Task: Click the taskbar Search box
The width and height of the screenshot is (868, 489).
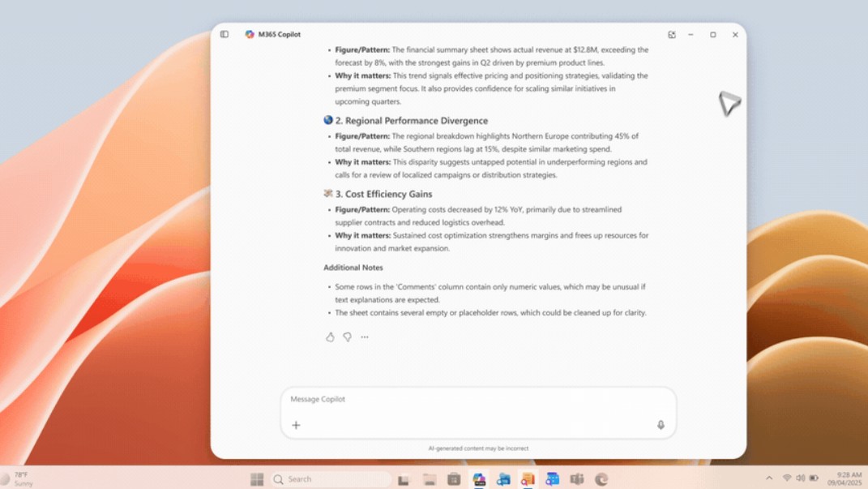Action: pos(331,479)
